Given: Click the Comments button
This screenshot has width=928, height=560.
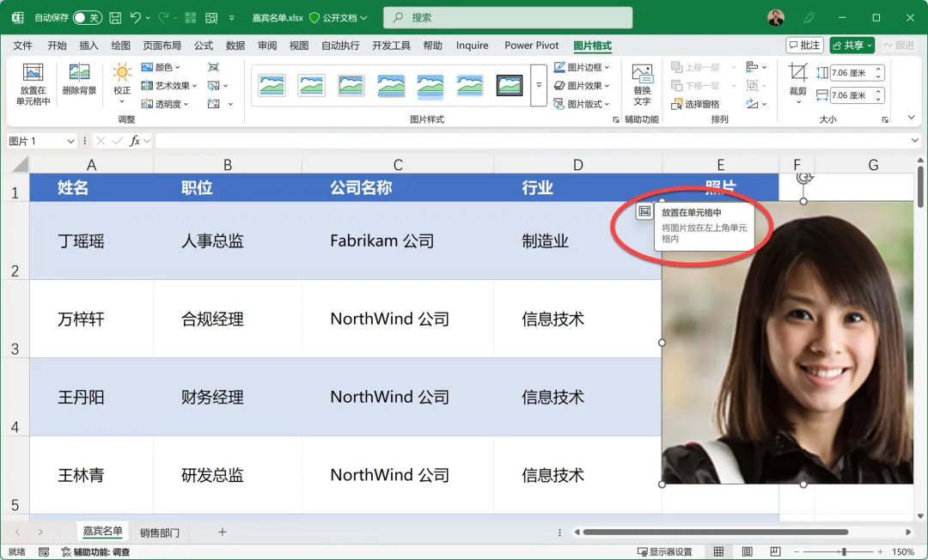Looking at the screenshot, I should [804, 45].
